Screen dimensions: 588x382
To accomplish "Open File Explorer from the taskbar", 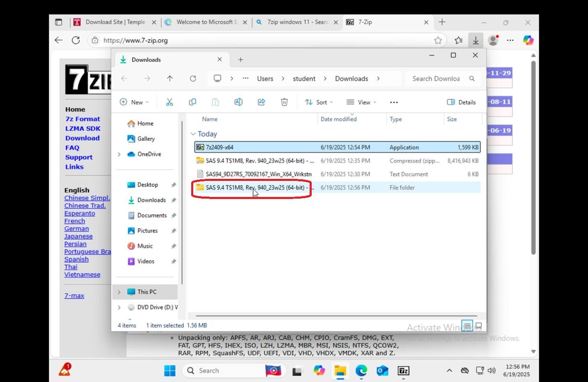I will click(340, 371).
